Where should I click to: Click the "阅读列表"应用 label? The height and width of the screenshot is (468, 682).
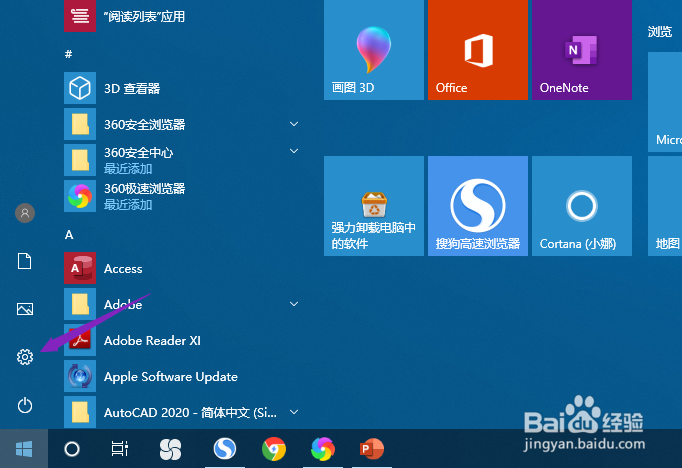point(144,17)
